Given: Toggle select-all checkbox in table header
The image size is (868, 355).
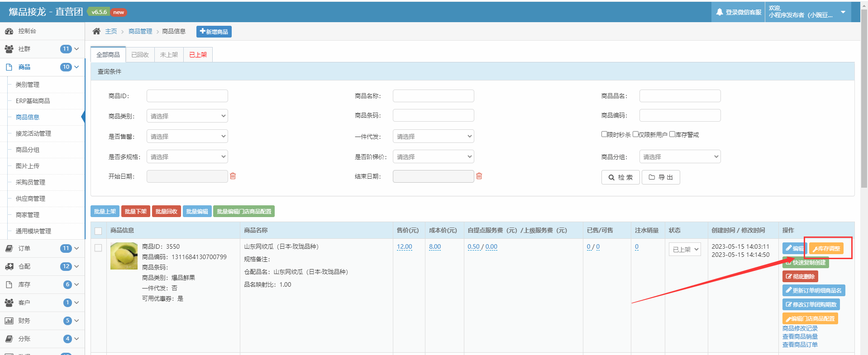Looking at the screenshot, I should point(98,231).
